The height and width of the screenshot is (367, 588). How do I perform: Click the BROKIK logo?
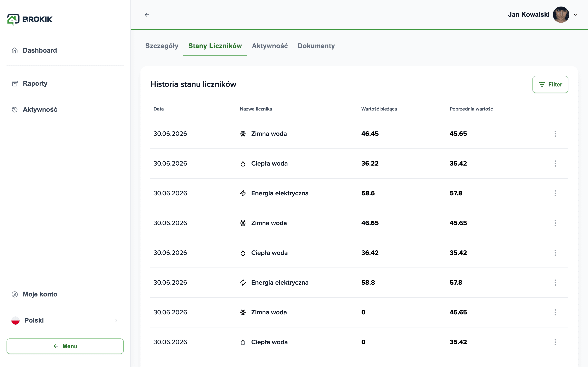(30, 19)
